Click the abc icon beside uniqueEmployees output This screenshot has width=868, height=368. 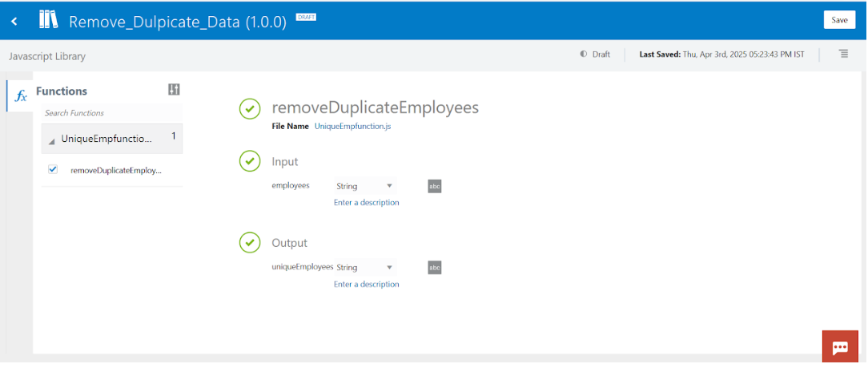(x=435, y=268)
